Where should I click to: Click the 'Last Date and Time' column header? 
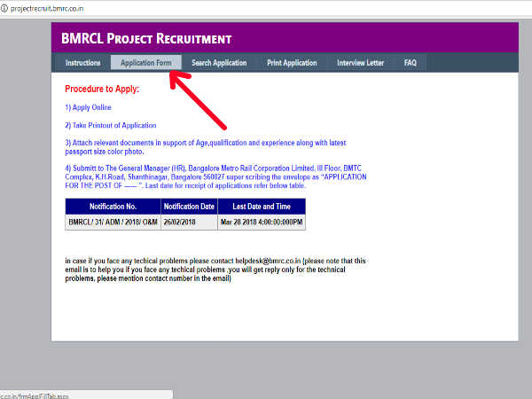pos(262,207)
